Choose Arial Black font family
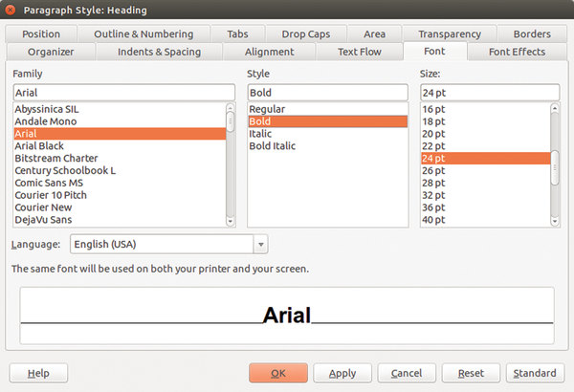Viewport: 574px width, 392px height. pyautogui.click(x=120, y=145)
